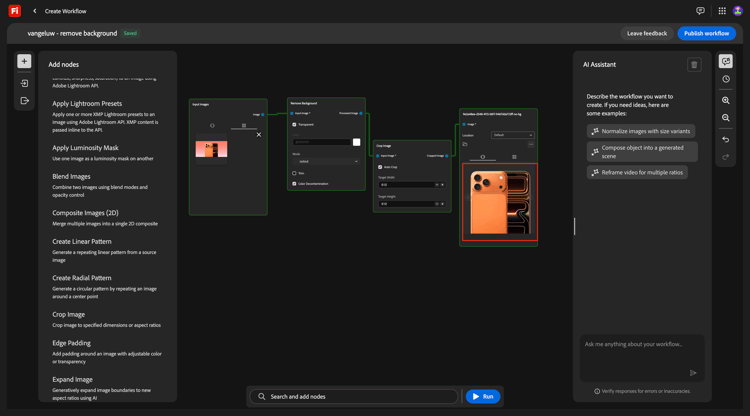Increase Target Height with plus stepper

point(442,204)
